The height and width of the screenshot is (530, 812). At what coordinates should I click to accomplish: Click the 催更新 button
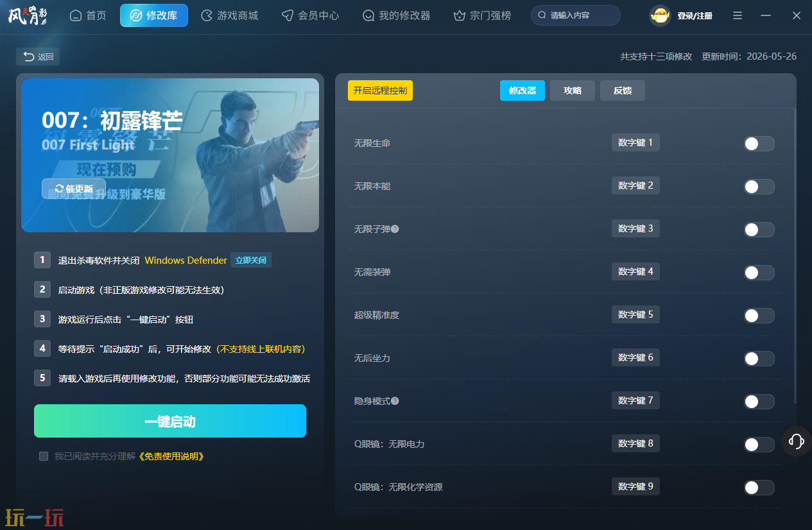point(74,189)
